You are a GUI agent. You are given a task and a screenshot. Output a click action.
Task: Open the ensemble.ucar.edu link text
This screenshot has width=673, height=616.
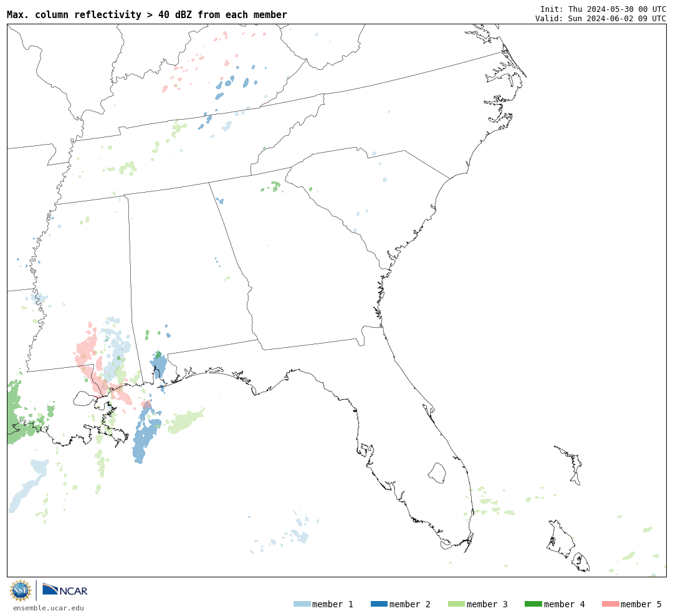click(49, 608)
